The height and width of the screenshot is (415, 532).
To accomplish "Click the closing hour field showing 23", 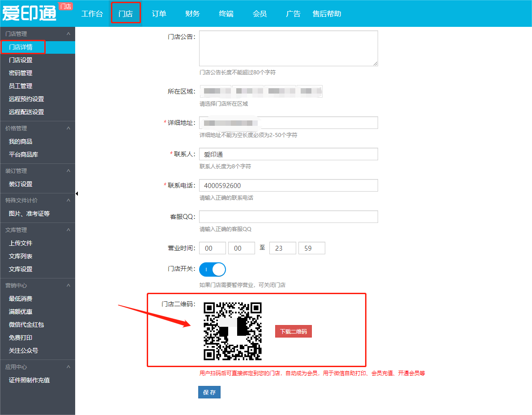I will [x=283, y=248].
